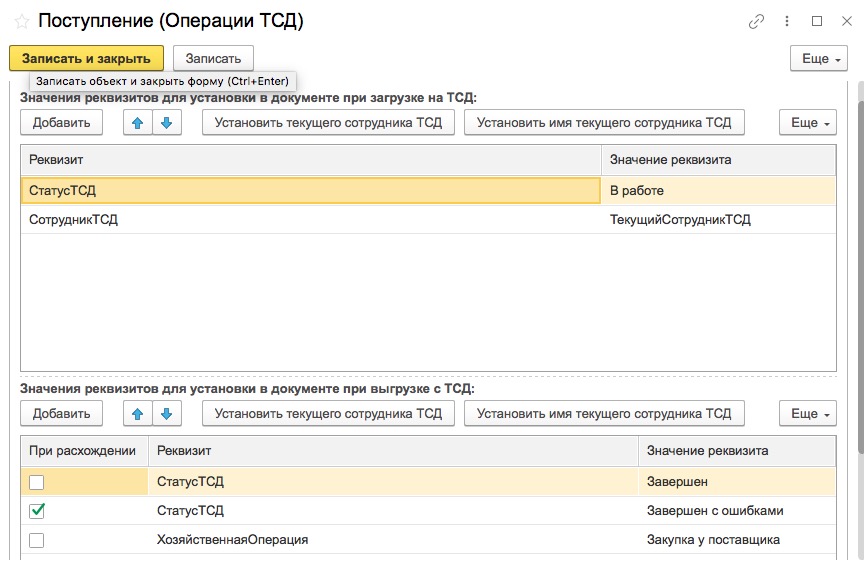
Task: Select СтатусТСД cell in Завершен с ошибками row
Action: [393, 511]
